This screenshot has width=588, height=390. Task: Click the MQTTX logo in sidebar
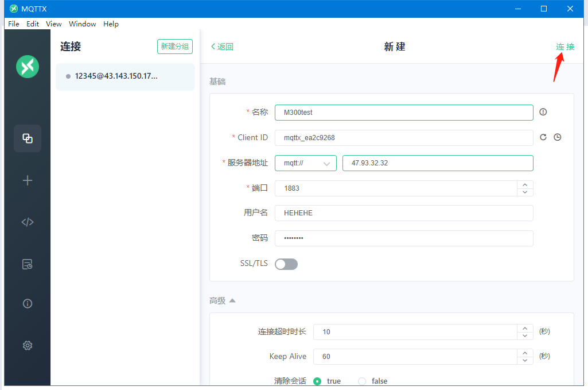[28, 67]
